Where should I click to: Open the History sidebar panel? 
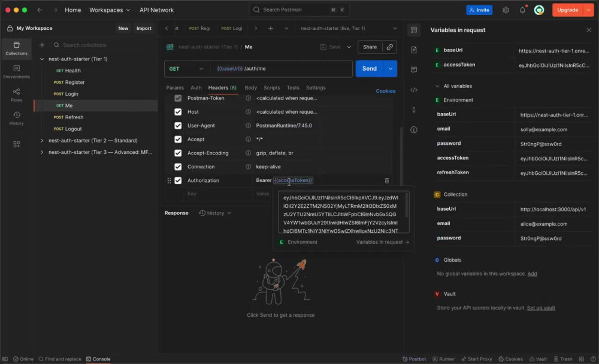(x=16, y=119)
